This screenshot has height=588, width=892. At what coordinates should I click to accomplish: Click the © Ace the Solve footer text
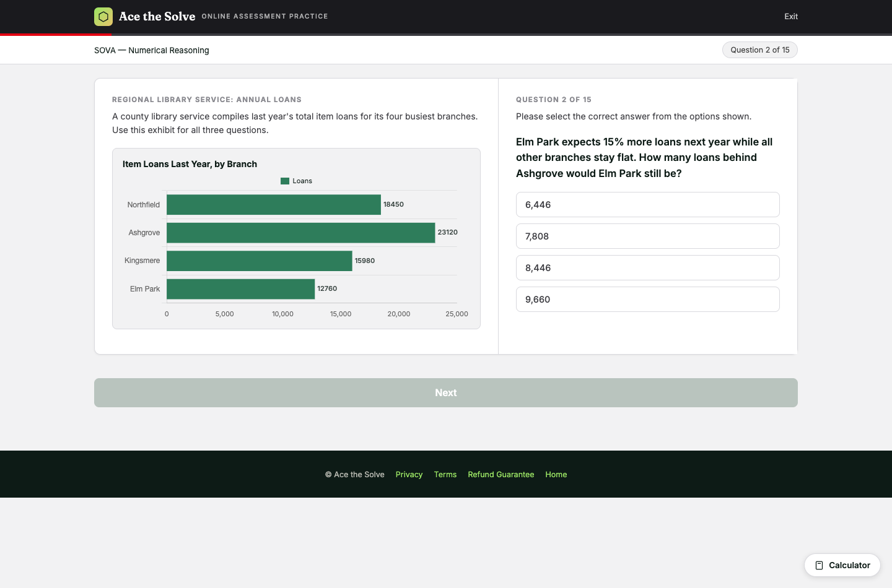click(355, 475)
